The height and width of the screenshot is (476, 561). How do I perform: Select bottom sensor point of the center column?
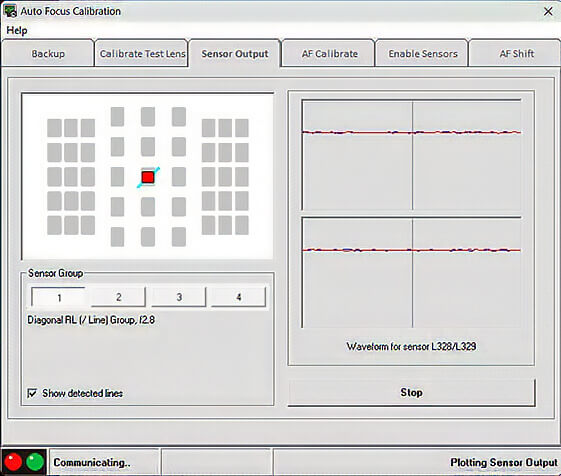[x=148, y=237]
